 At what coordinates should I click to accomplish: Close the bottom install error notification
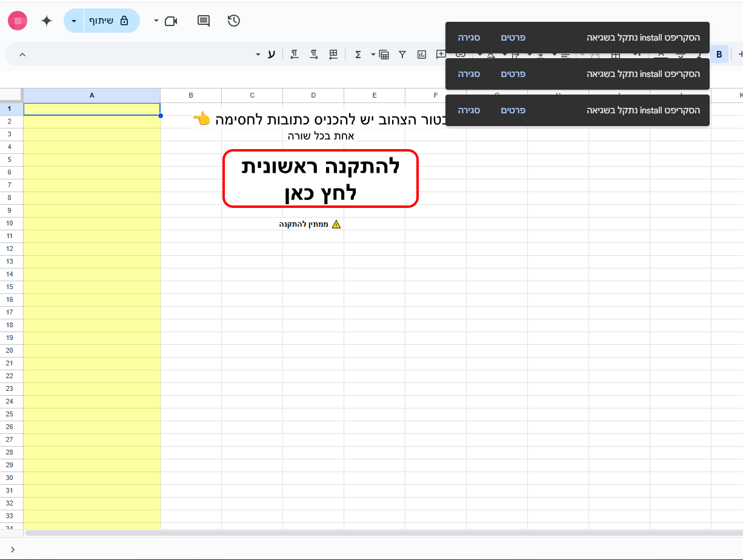[x=469, y=110]
